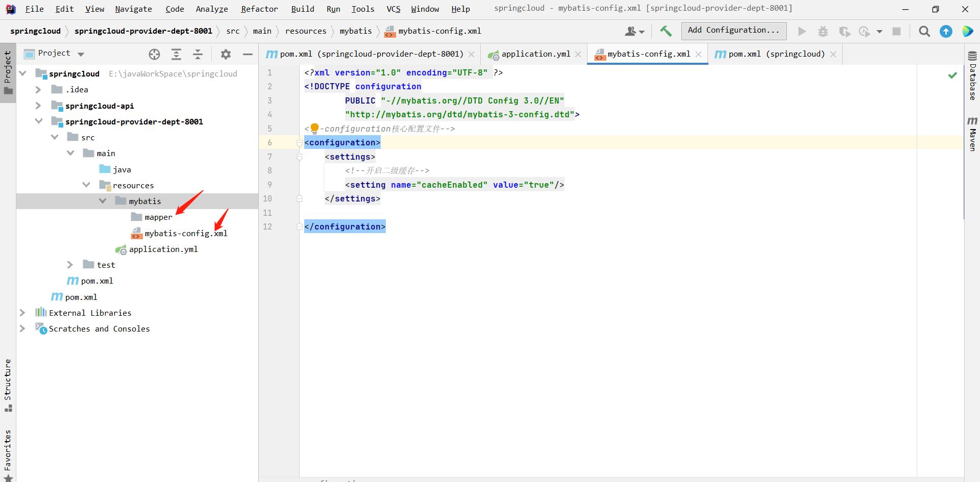Expand Scratches and Consoles node
The image size is (980, 482).
22,328
